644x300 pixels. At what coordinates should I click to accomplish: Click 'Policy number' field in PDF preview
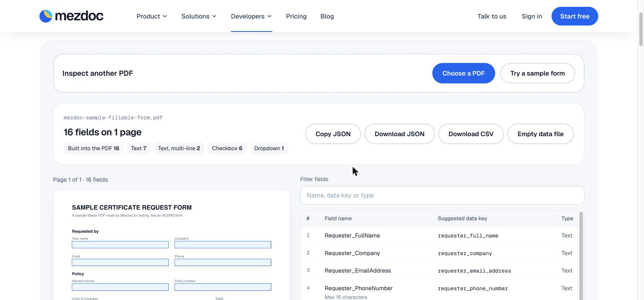pos(223,287)
